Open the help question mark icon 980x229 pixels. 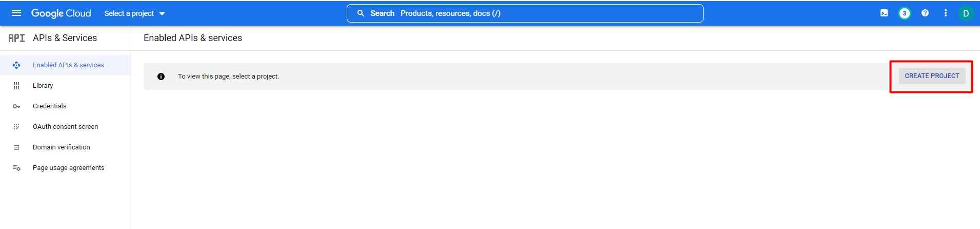(925, 13)
